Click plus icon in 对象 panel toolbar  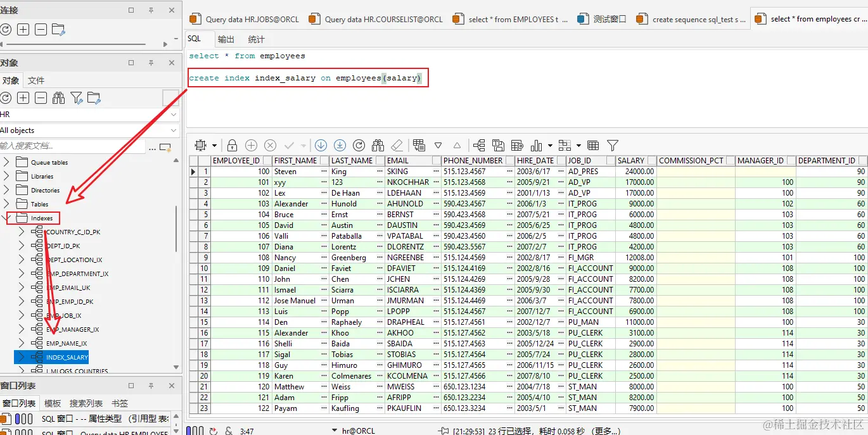point(23,98)
